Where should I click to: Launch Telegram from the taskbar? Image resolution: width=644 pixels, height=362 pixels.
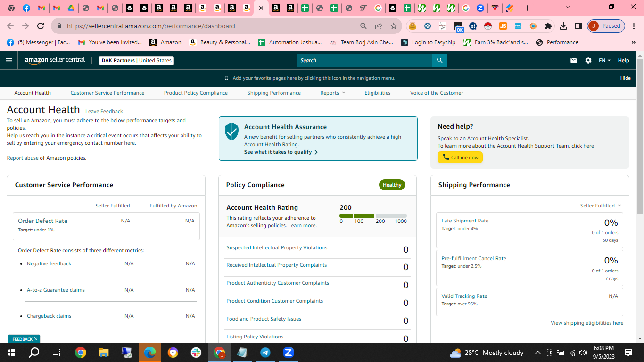pyautogui.click(x=265, y=353)
